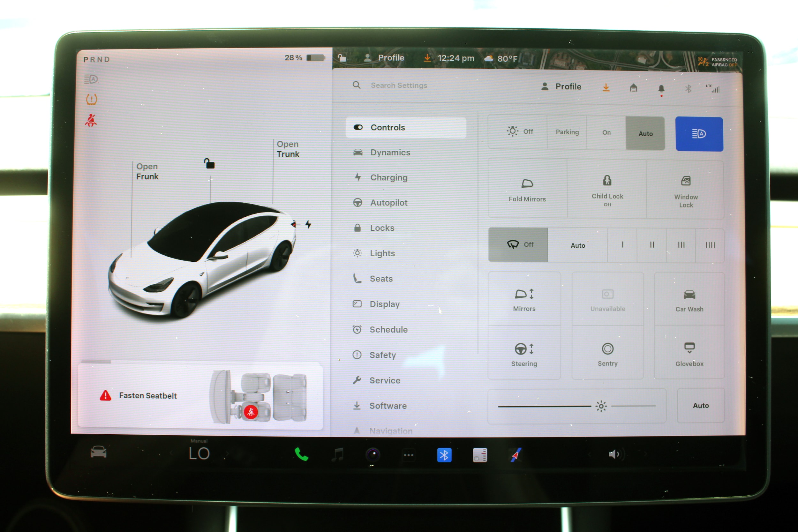Start Car Wash mode
The height and width of the screenshot is (532, 798).
pos(689,299)
